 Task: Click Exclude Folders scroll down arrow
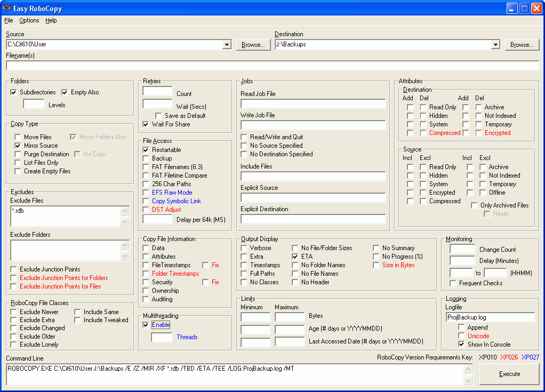[x=125, y=256]
